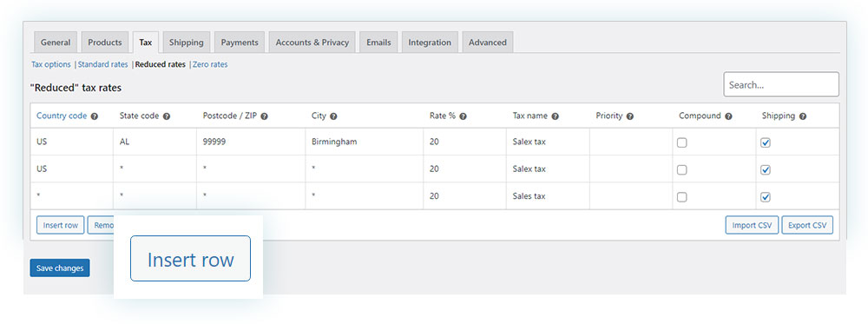
Task: Click the US country cell in the AL row
Action: pyautogui.click(x=72, y=142)
